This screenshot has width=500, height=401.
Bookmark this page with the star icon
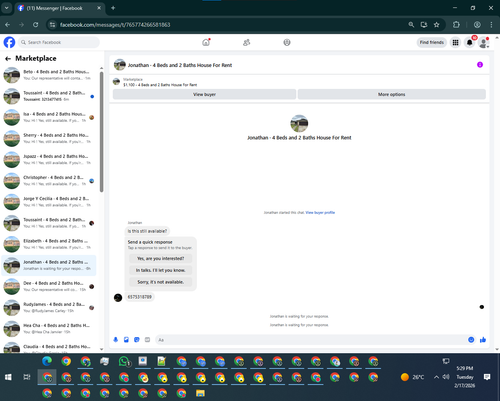[x=436, y=25]
